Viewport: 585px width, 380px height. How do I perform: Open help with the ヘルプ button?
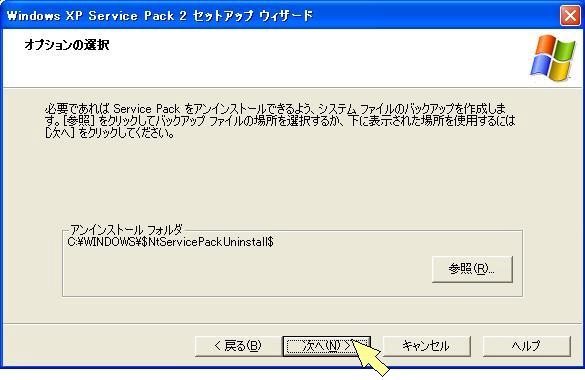point(526,346)
